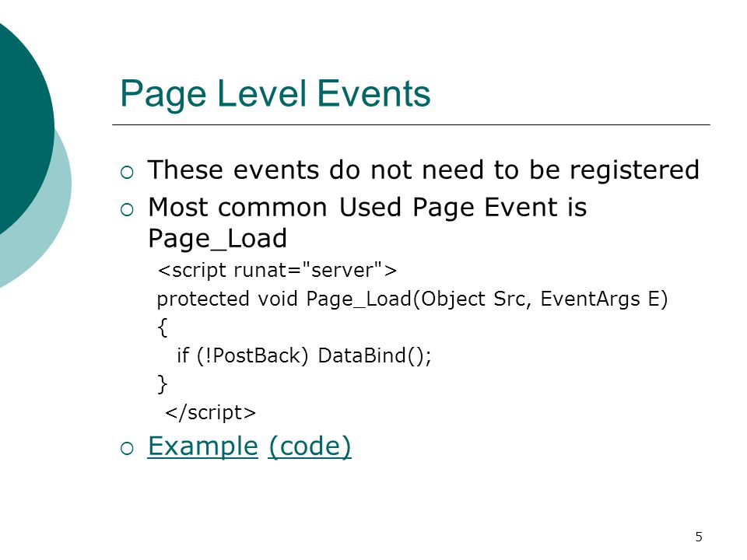The width and height of the screenshot is (747, 560).
Task: Click the text "Most common Used Page Event is"
Action: pos(367,208)
